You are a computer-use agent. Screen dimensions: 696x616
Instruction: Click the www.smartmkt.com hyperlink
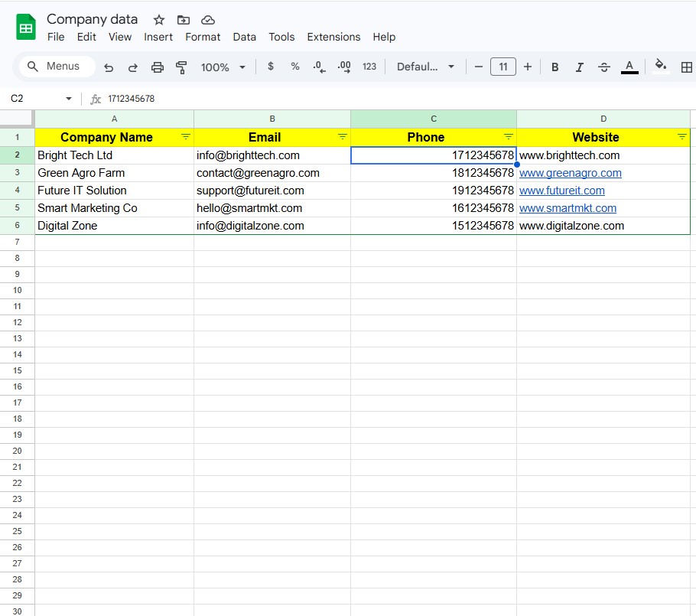568,208
